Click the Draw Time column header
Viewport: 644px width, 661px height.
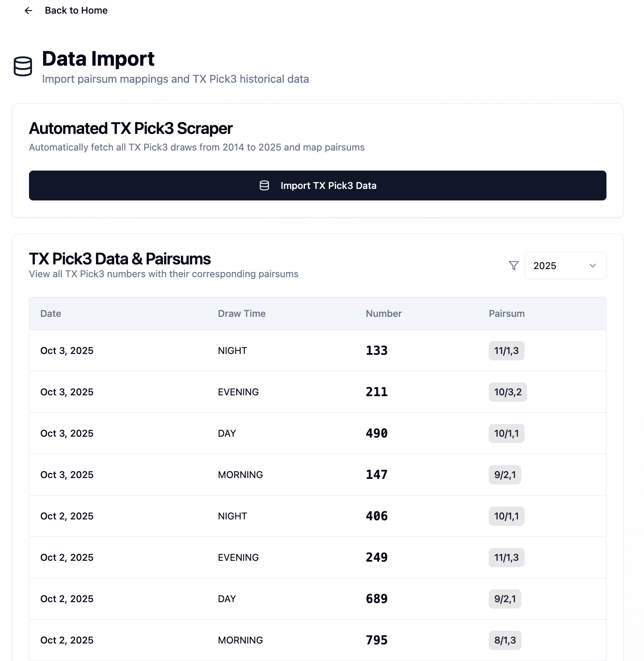tap(241, 313)
